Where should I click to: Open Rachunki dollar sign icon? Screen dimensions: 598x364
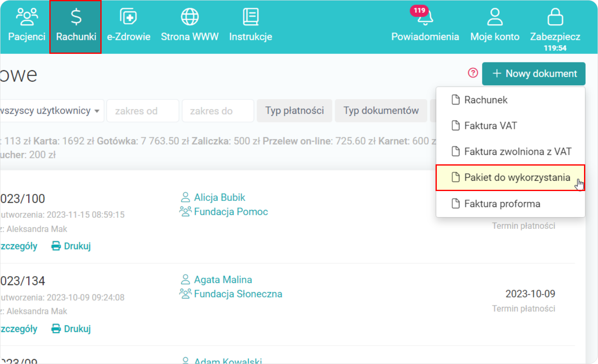(76, 17)
